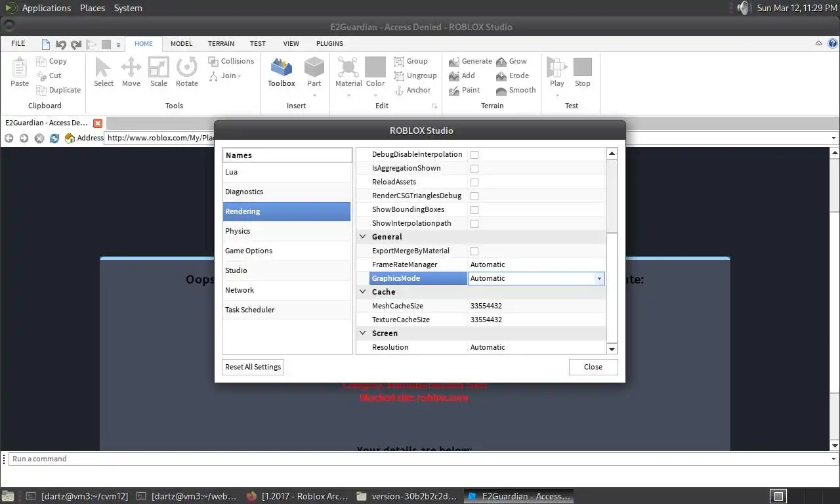Select the Lua settings category

(x=287, y=172)
